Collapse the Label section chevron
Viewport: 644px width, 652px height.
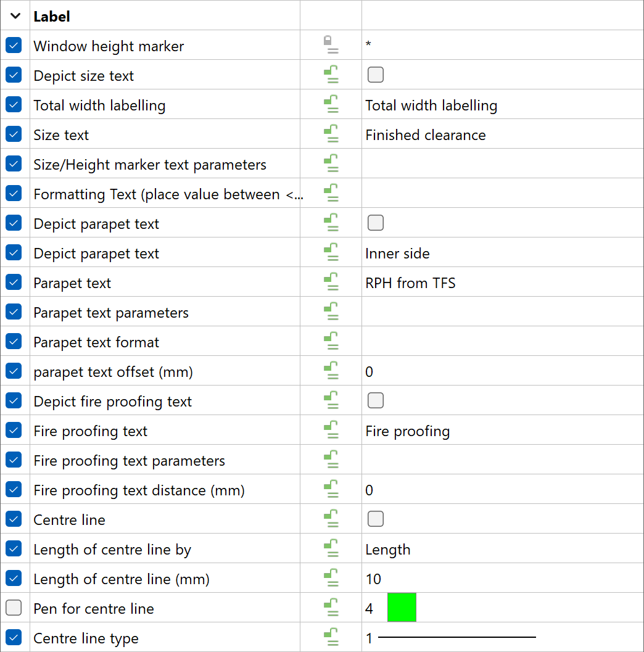[x=15, y=16]
